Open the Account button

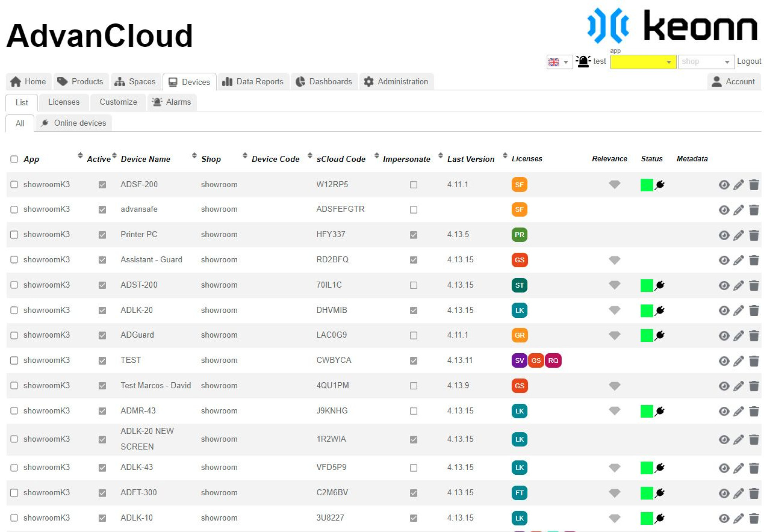(x=733, y=82)
